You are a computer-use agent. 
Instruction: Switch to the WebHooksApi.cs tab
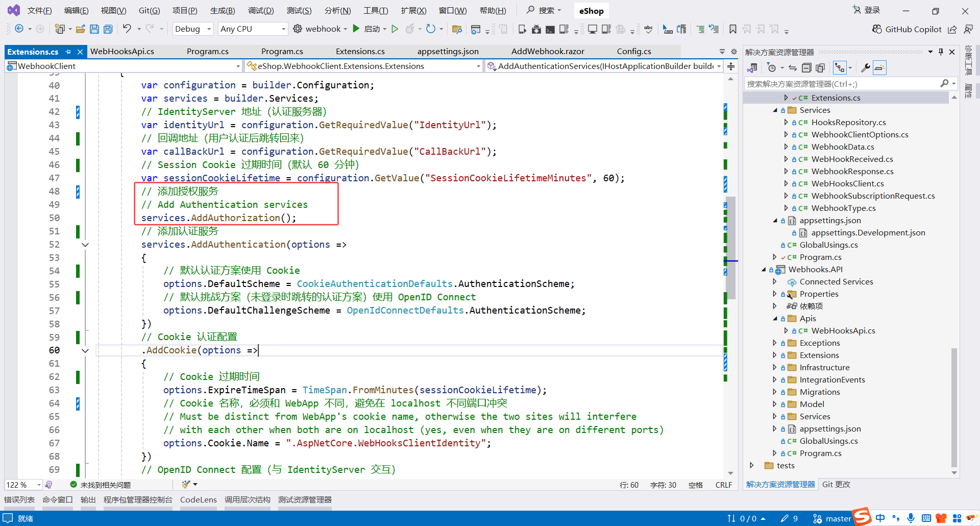[x=122, y=52]
